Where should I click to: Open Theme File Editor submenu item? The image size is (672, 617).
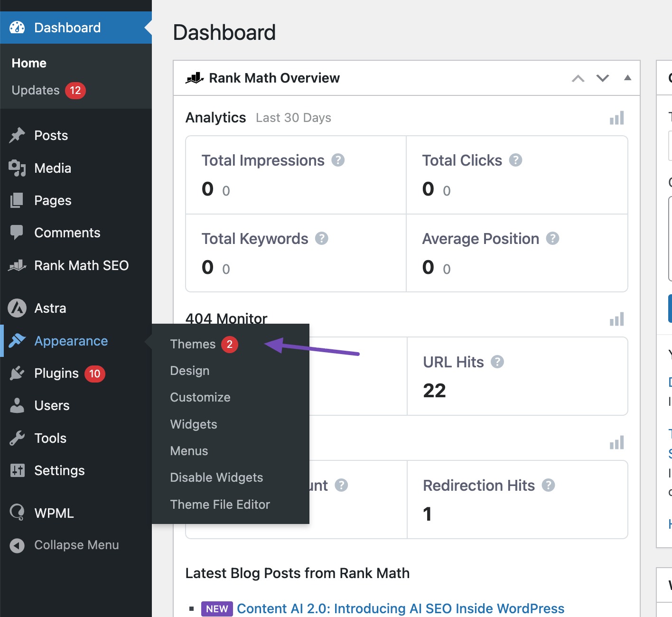[220, 505]
